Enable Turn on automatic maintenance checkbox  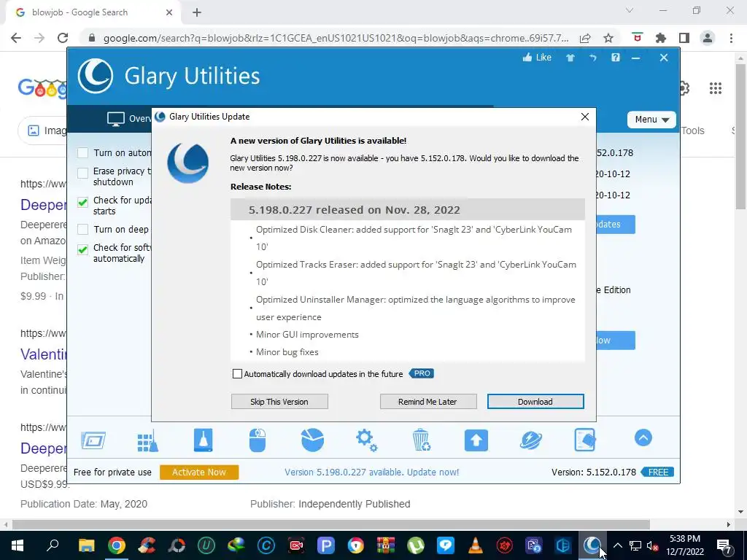(83, 153)
